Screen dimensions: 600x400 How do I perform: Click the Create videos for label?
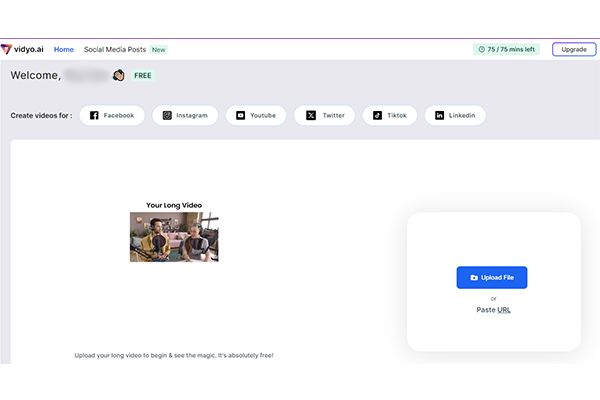tap(41, 115)
